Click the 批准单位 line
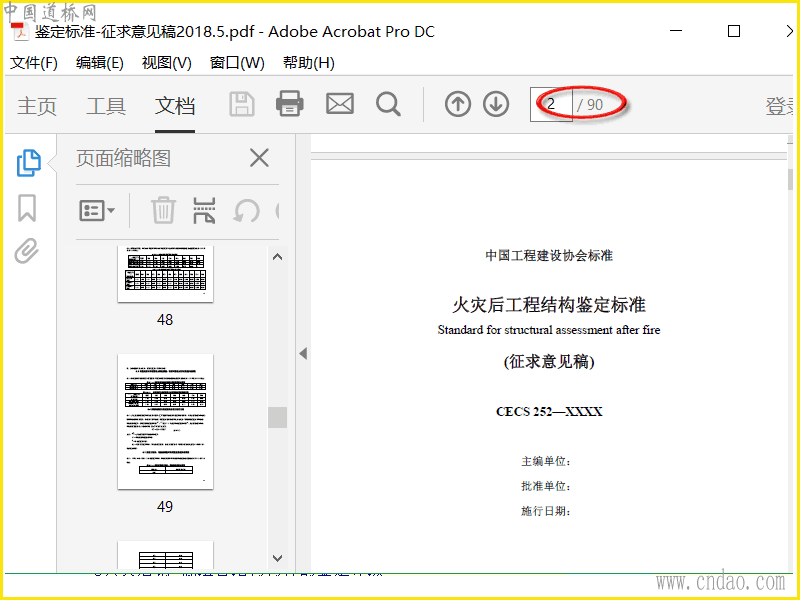 tap(545, 486)
